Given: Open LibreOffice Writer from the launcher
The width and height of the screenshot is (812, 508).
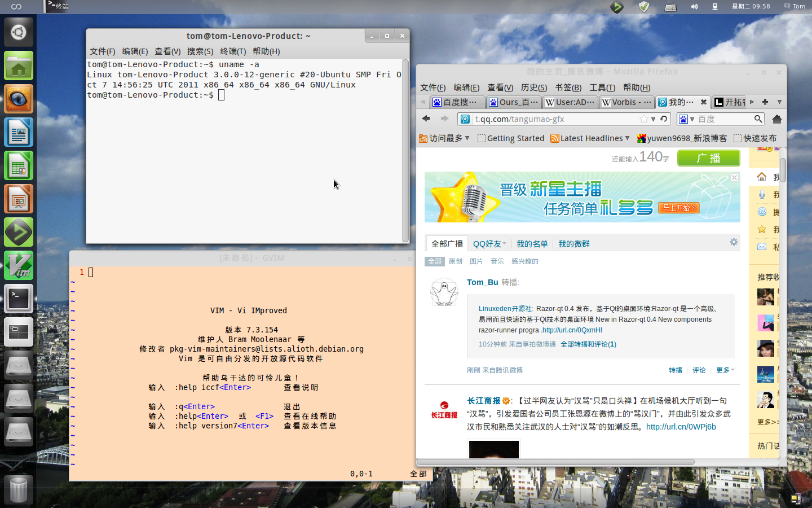Looking at the screenshot, I should pyautogui.click(x=19, y=133).
